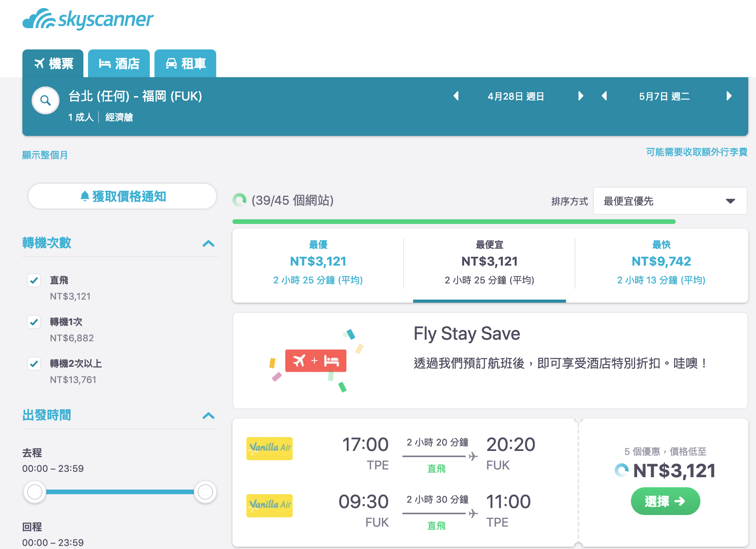Click the NT$6,882 one-stop price
The image size is (756, 549).
(x=72, y=338)
